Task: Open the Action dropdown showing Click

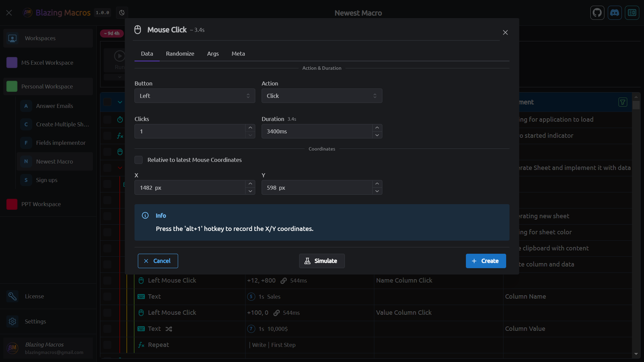Action: (321, 96)
